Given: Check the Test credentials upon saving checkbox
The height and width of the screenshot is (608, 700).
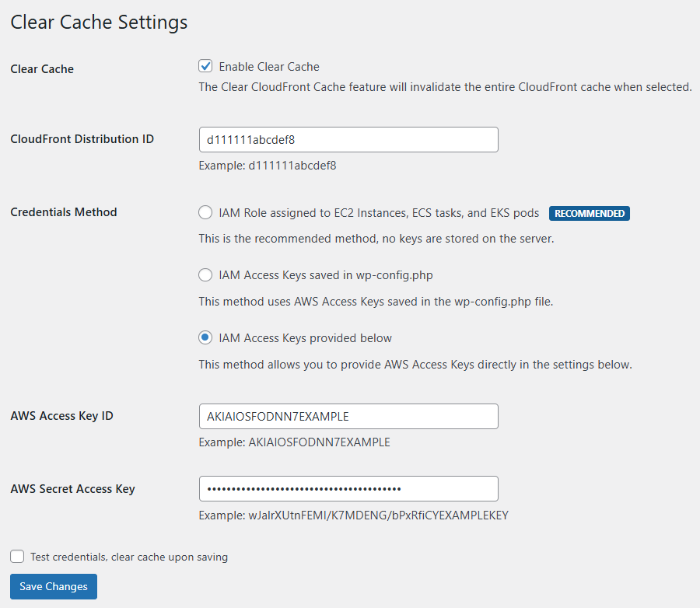Looking at the screenshot, I should pyautogui.click(x=17, y=557).
